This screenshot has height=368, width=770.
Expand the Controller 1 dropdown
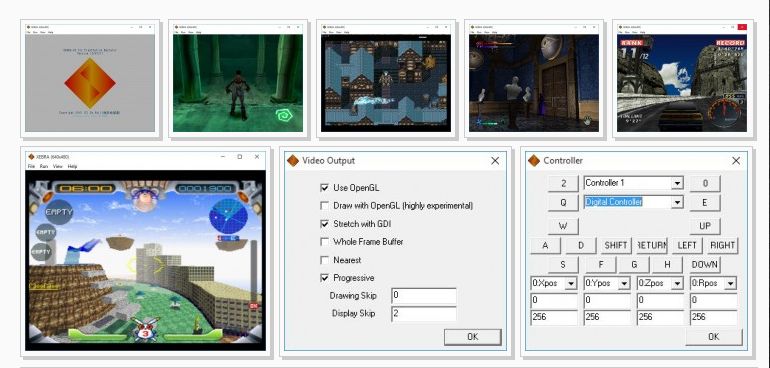point(677,183)
